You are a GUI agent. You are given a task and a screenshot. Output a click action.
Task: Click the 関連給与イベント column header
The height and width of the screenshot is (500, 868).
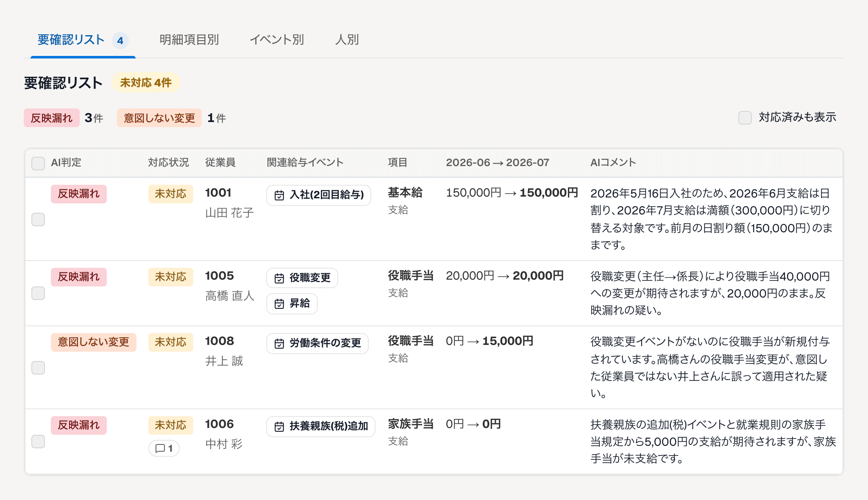[x=305, y=163]
